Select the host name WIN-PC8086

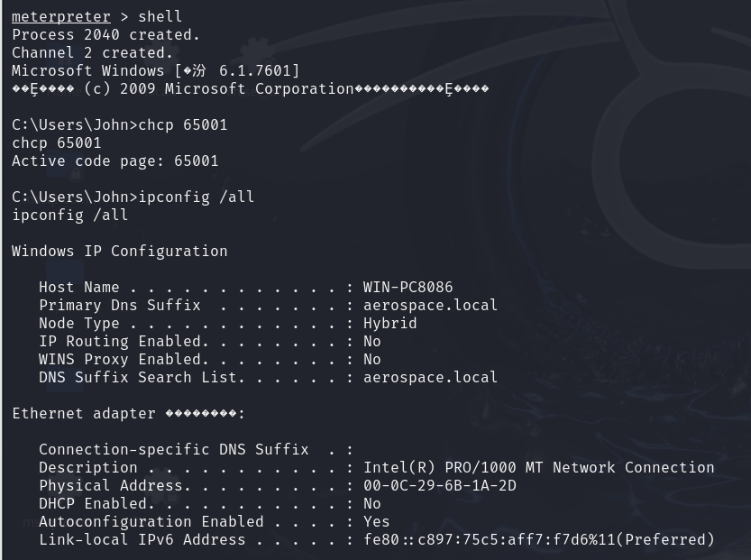[x=408, y=288]
